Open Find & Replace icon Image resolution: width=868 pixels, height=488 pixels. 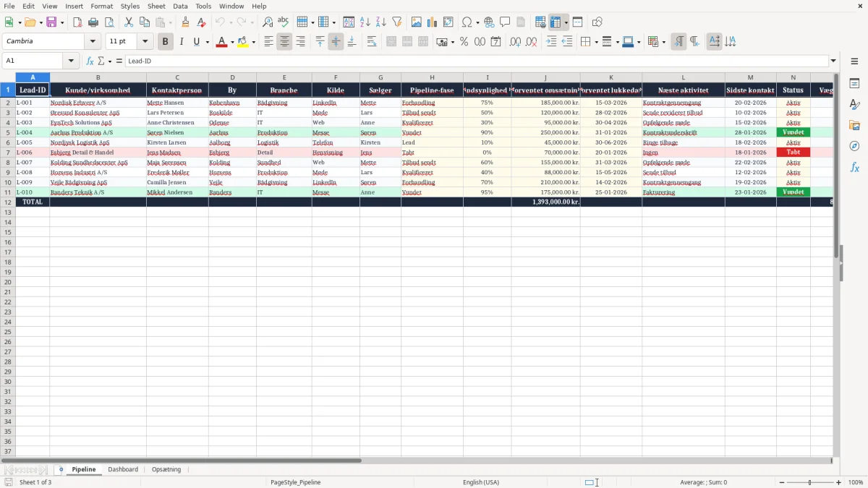click(x=268, y=22)
